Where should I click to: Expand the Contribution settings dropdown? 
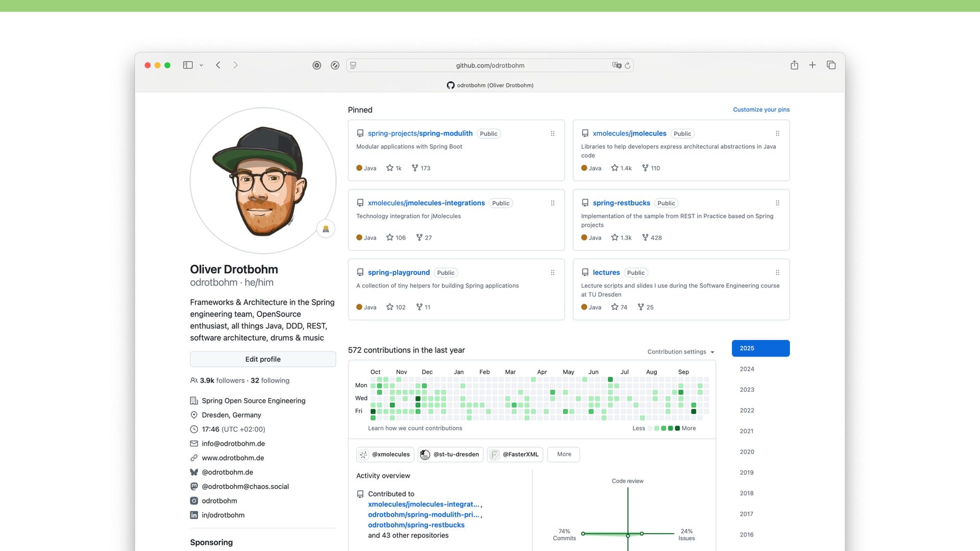680,352
